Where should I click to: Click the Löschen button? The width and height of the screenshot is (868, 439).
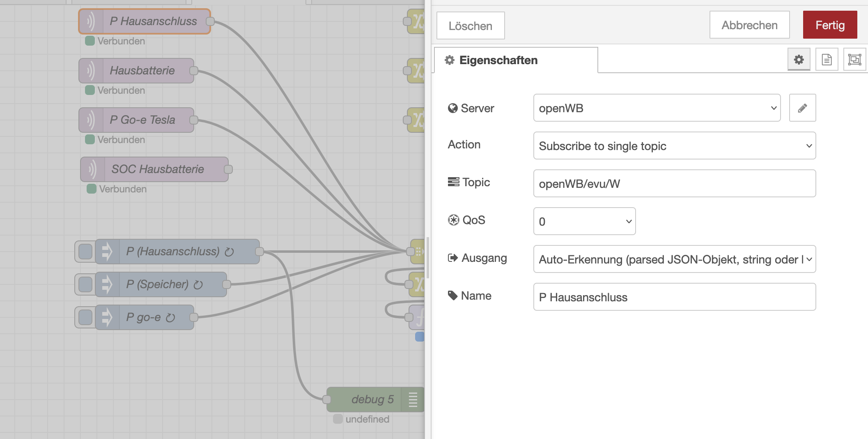pyautogui.click(x=470, y=26)
